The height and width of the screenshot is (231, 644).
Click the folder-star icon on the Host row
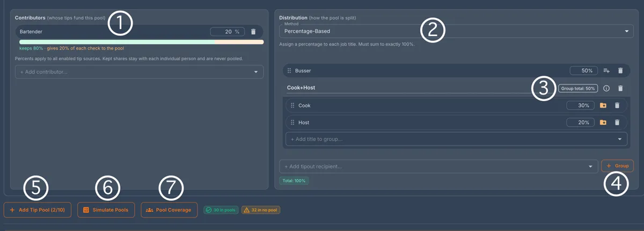(x=603, y=122)
